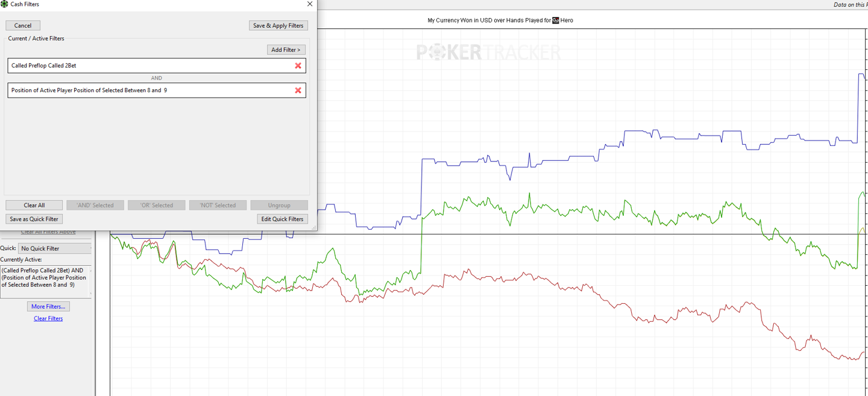Screen dimensions: 868x396
Task: Select the Called Preflop Called 2Bet filter row
Action: point(145,66)
